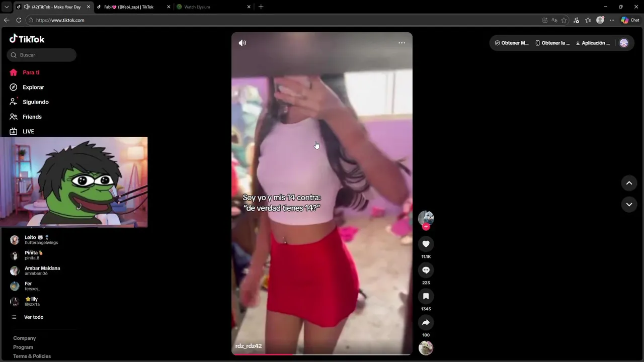Screen dimensions: 644x362
Task: Add this page to favorites star
Action: [x=564, y=20]
